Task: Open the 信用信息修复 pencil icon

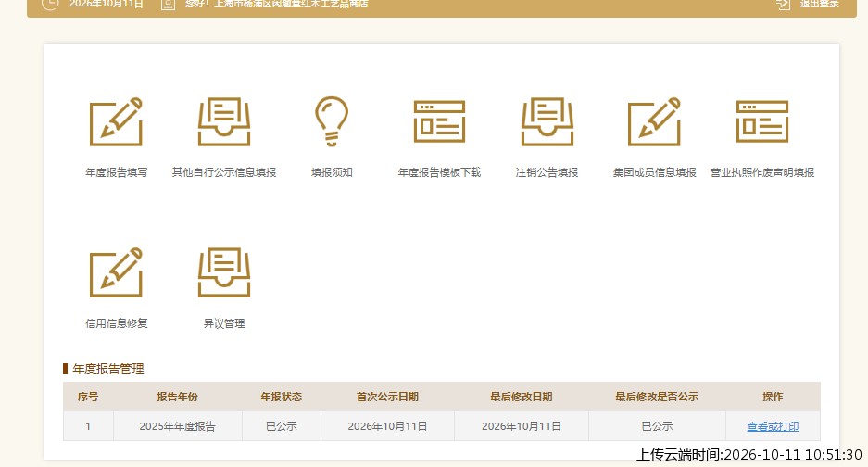Action: [116, 272]
